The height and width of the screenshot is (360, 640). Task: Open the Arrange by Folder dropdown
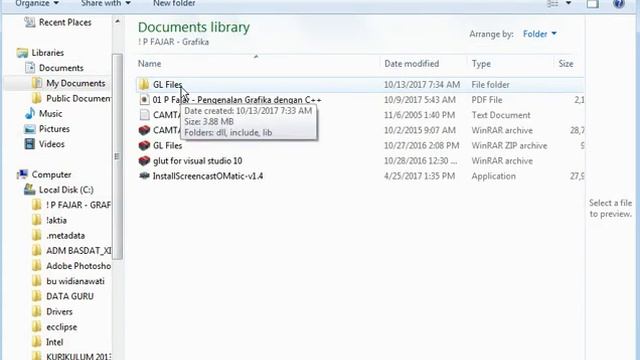pyautogui.click(x=540, y=34)
